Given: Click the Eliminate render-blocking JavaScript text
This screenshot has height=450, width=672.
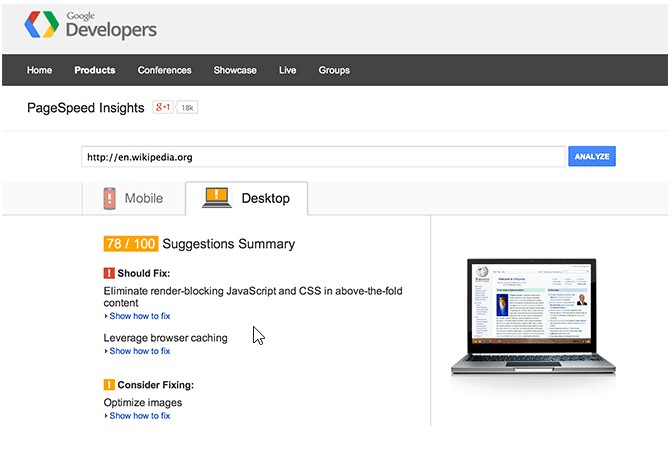Looking at the screenshot, I should (253, 297).
